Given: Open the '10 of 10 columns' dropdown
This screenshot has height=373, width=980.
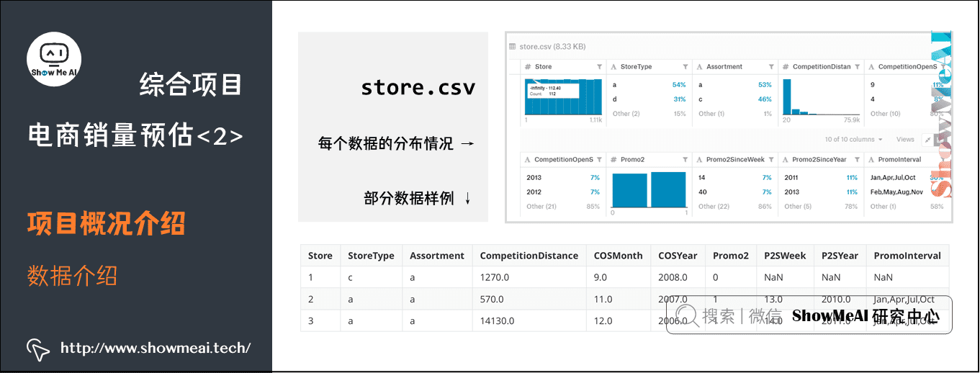Looking at the screenshot, I should pos(854,140).
